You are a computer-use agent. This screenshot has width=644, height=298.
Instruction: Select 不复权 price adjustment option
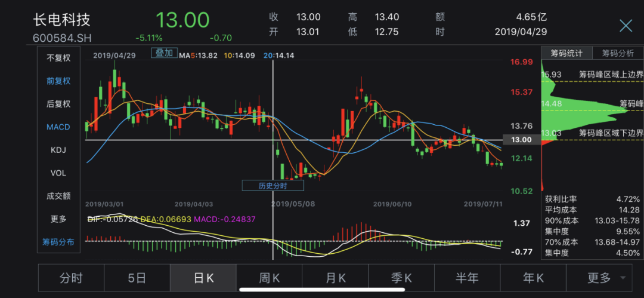[58, 58]
